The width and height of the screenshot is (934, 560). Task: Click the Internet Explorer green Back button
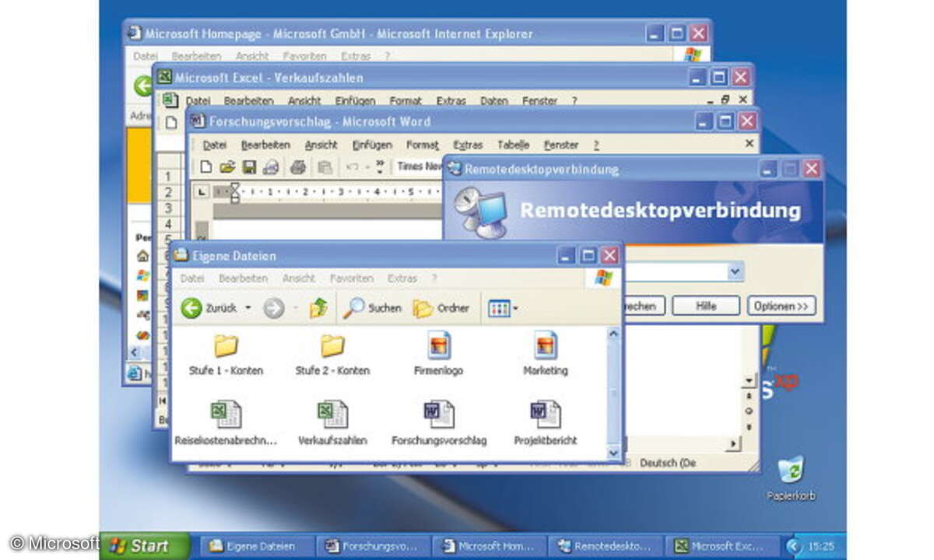142,86
